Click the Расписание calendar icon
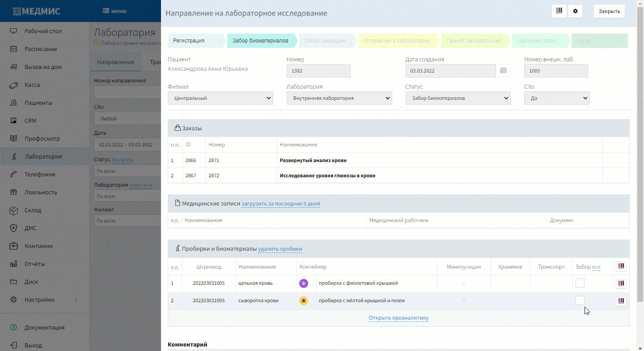Screen dimensions: 644x351 [13, 49]
